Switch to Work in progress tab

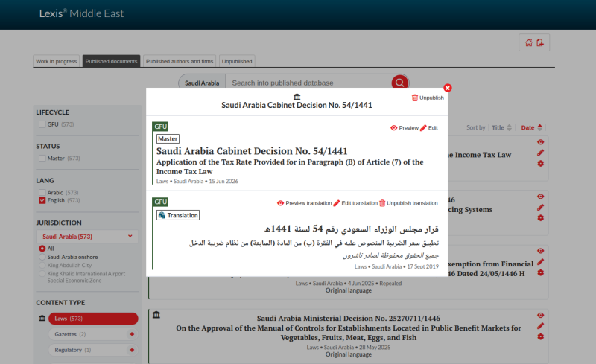point(57,61)
